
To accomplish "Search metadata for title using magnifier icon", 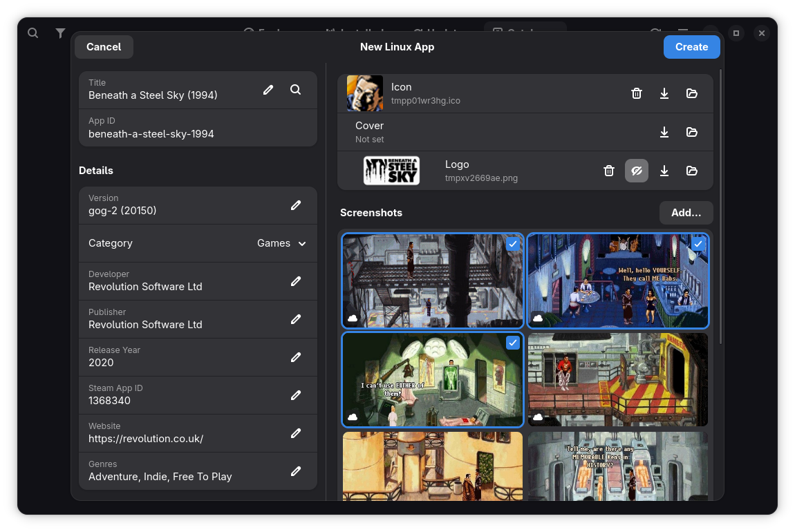I will 296,90.
